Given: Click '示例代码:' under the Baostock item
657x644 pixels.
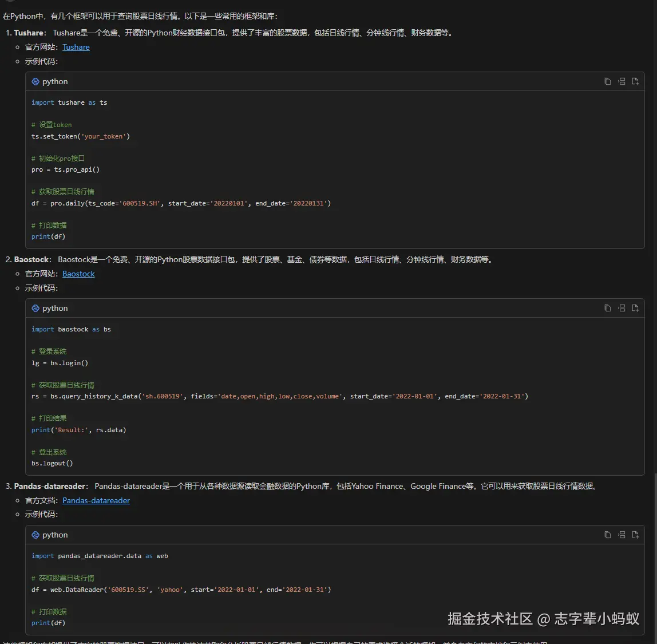Looking at the screenshot, I should [41, 288].
